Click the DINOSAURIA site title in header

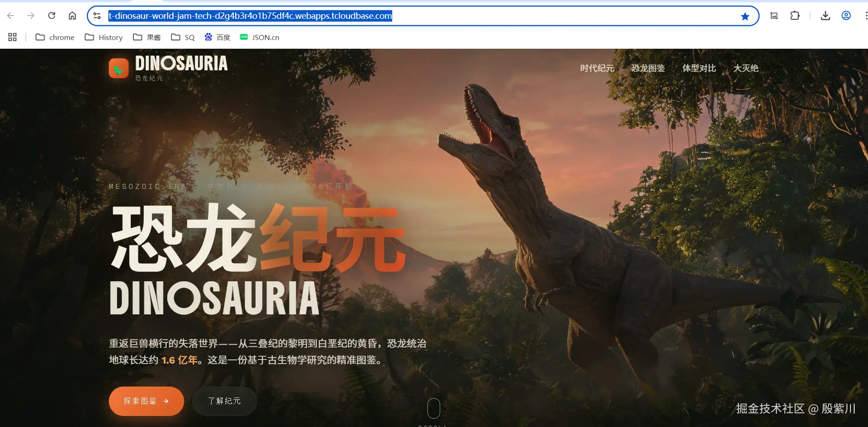click(181, 63)
